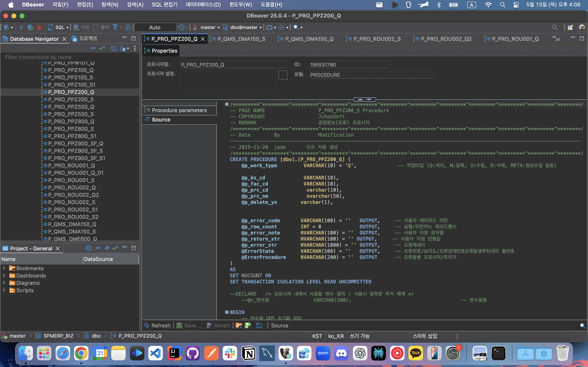Click the New Connection plug icon
This screenshot has width=588, height=367.
click(x=6, y=28)
